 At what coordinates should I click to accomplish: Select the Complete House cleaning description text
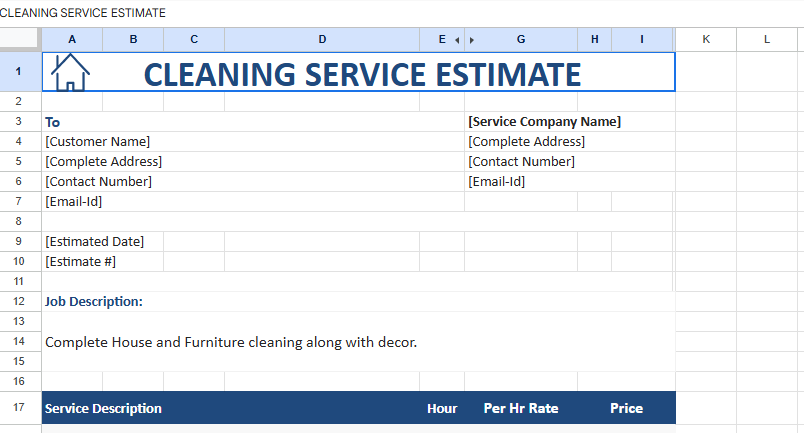point(231,342)
